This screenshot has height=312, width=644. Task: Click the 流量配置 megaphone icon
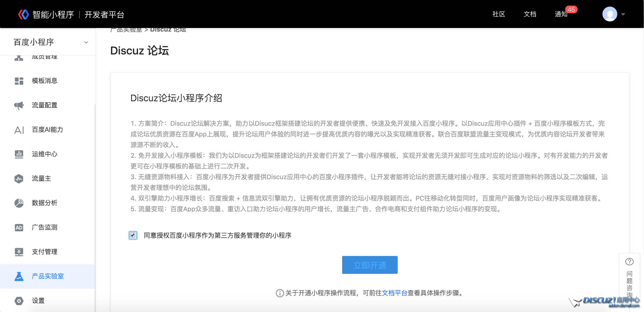(x=19, y=105)
